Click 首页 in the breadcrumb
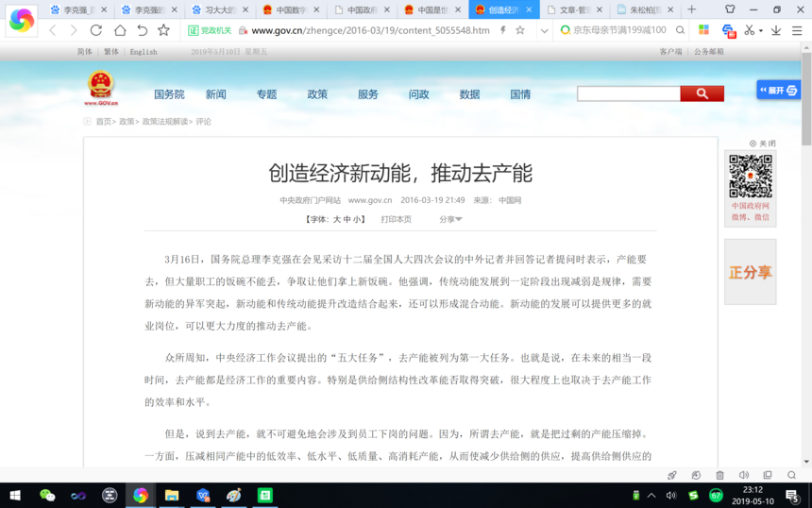The image size is (812, 508). coord(104,122)
